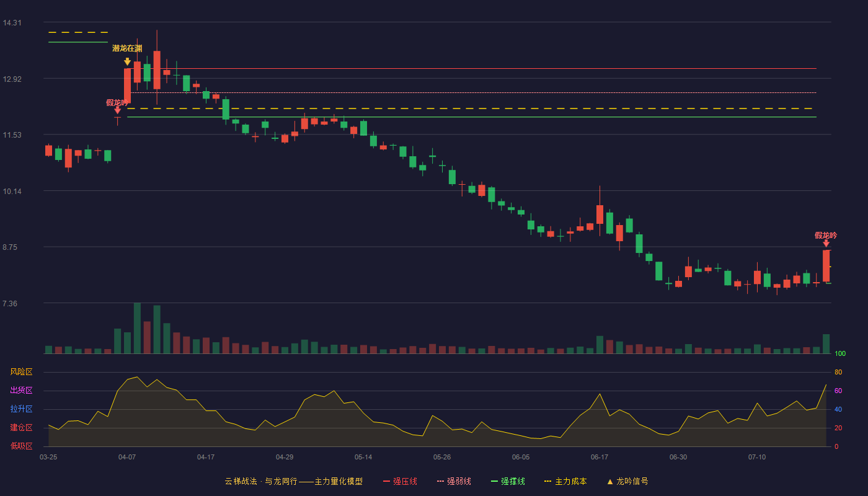Click the 10.14 price axis label
Viewport: 868px width, 496px height.
pos(12,192)
